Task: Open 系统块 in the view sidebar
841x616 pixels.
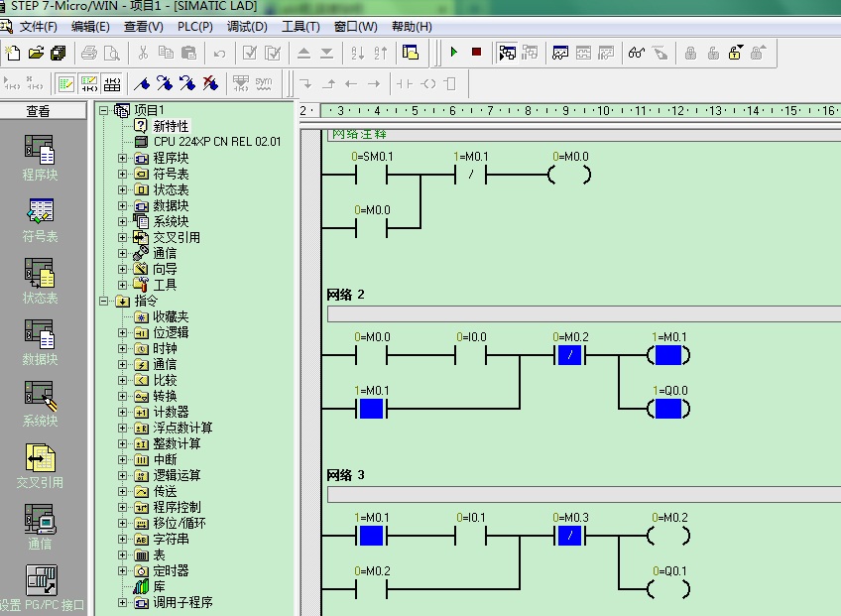Action: coord(40,404)
